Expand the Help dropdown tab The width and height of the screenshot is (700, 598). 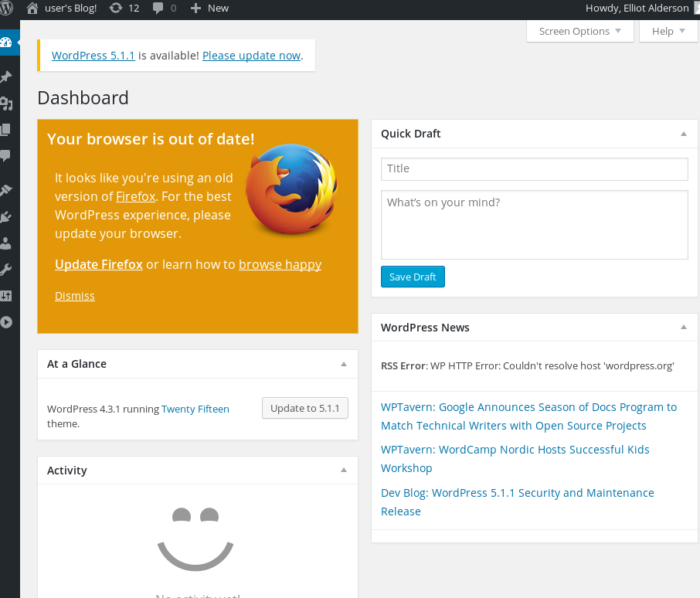pos(668,31)
